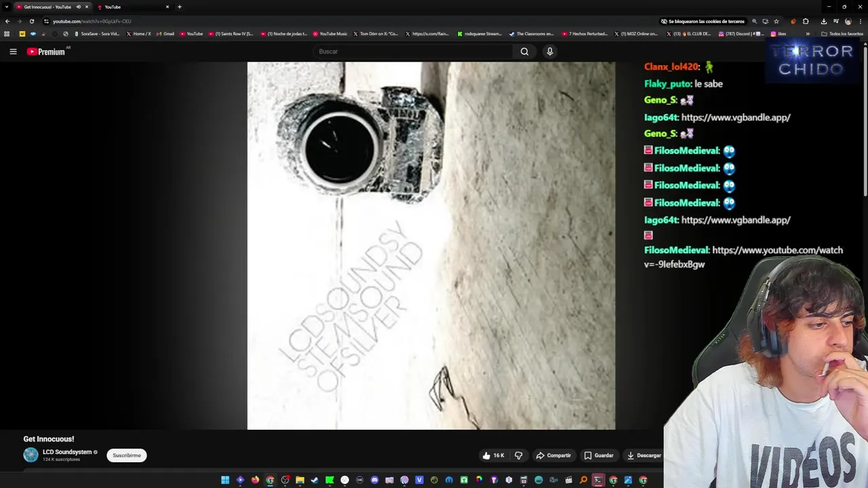Viewport: 868px width, 488px height.
Task: Open the terminal icon in the taskbar
Action: click(598, 480)
